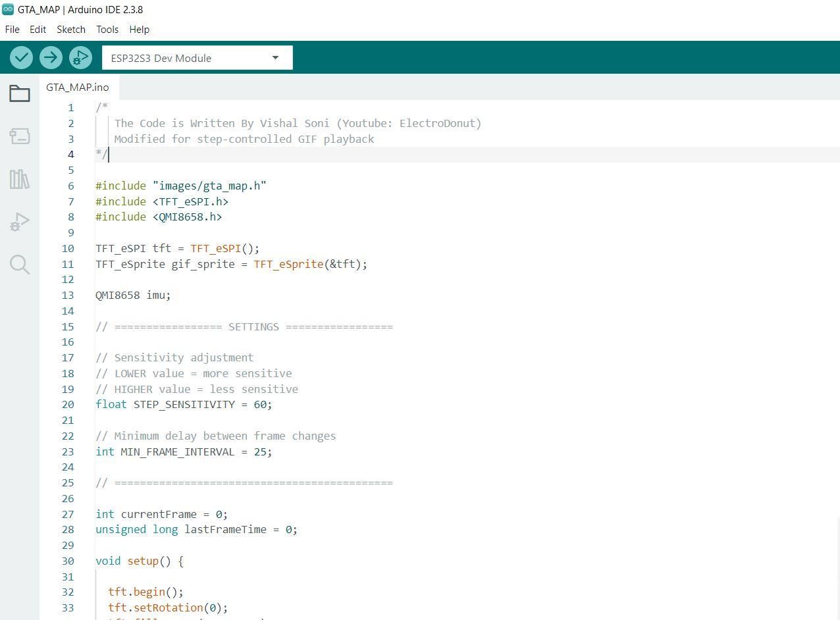Open the Library Manager books icon

[20, 179]
